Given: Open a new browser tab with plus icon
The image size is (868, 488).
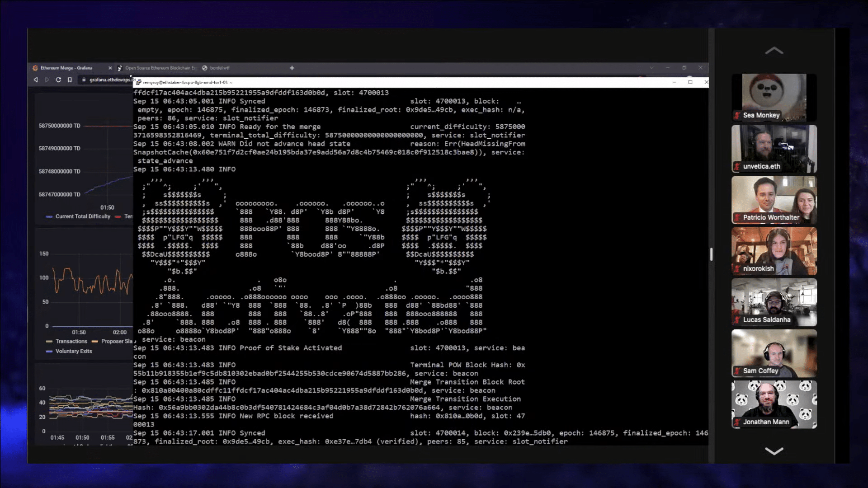Looking at the screenshot, I should click(292, 68).
